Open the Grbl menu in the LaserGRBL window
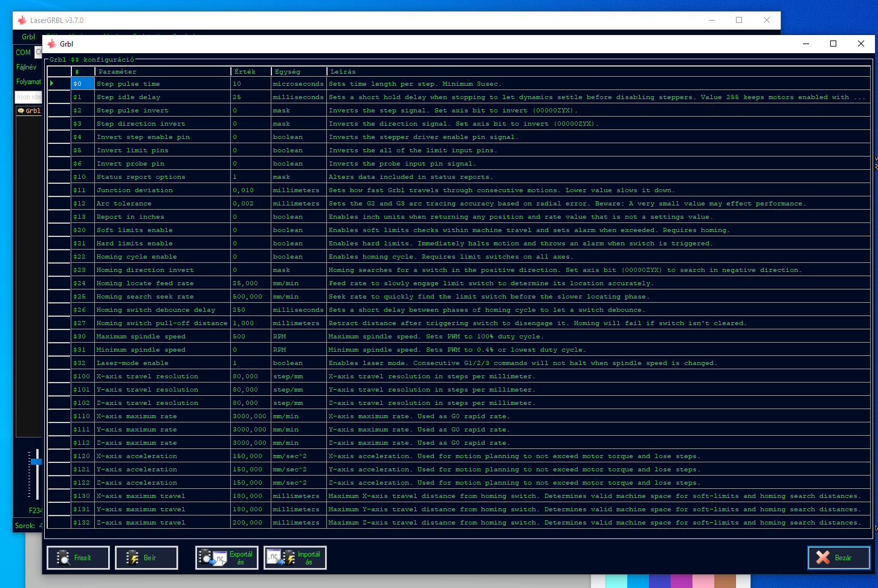878x588 pixels. [x=28, y=37]
